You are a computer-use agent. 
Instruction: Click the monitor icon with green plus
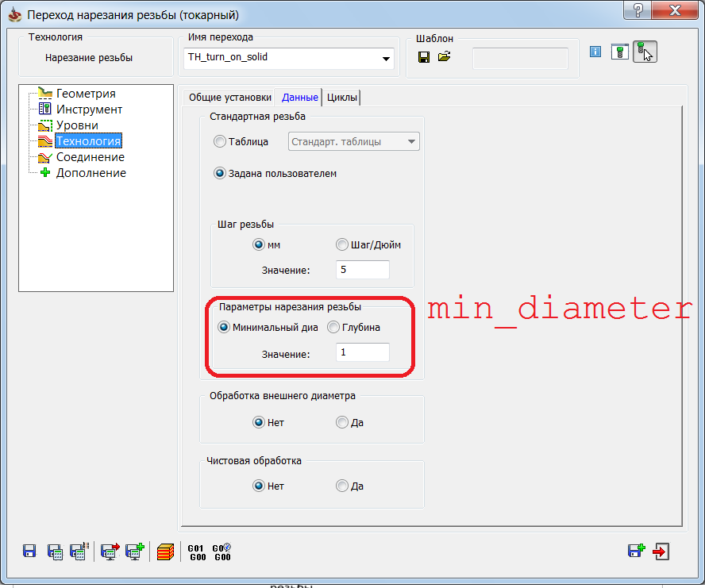[135, 551]
